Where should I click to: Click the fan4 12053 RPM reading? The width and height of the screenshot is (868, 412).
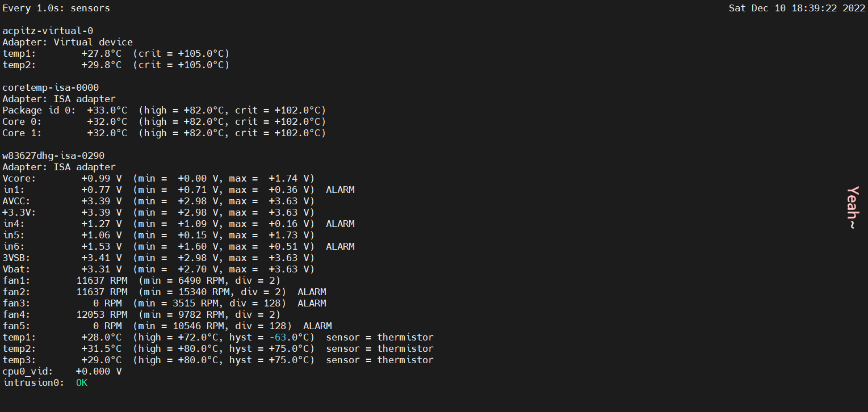coord(102,314)
